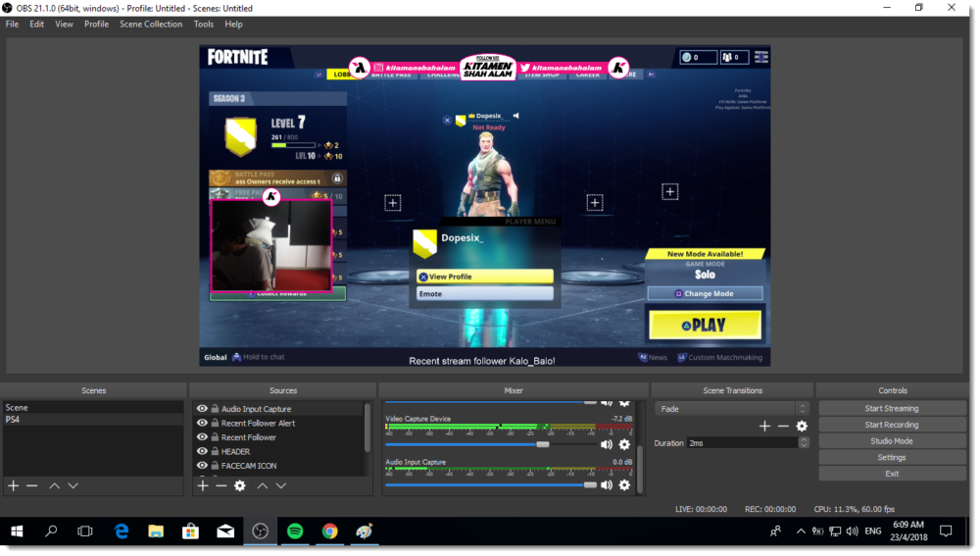
Task: Mute the Video Capture Device speaker icon
Action: click(x=607, y=444)
